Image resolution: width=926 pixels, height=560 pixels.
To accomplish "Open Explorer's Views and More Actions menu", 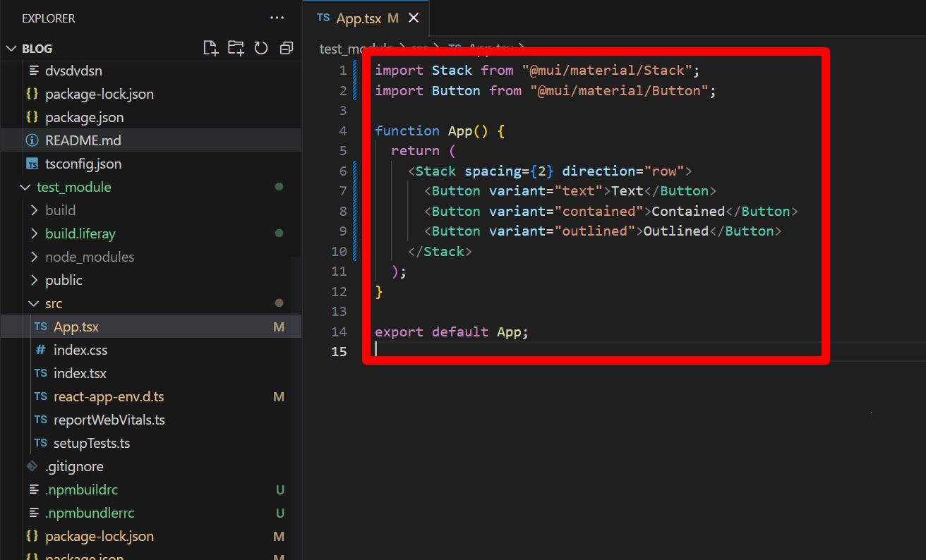I will [279, 18].
